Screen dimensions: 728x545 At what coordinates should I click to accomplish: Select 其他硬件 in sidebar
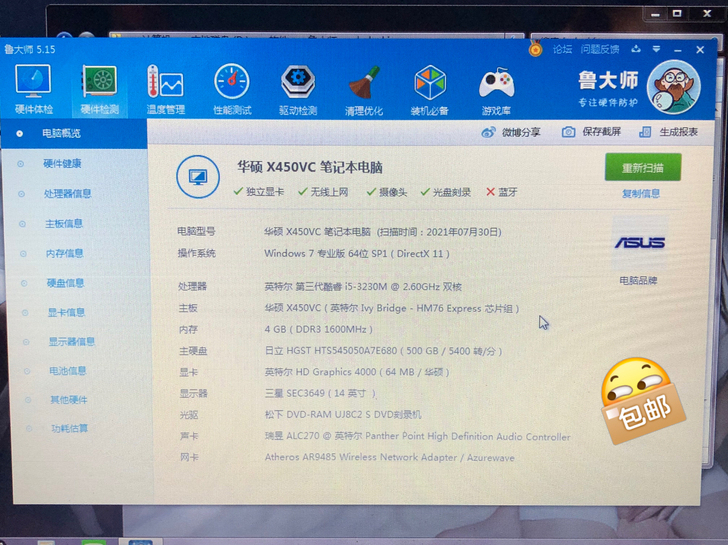[x=69, y=400]
